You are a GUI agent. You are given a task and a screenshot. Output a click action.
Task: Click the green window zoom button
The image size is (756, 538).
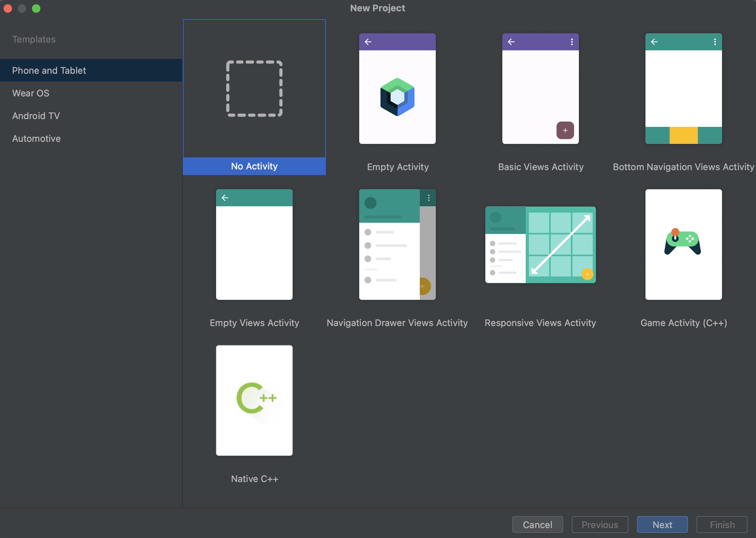pyautogui.click(x=36, y=9)
